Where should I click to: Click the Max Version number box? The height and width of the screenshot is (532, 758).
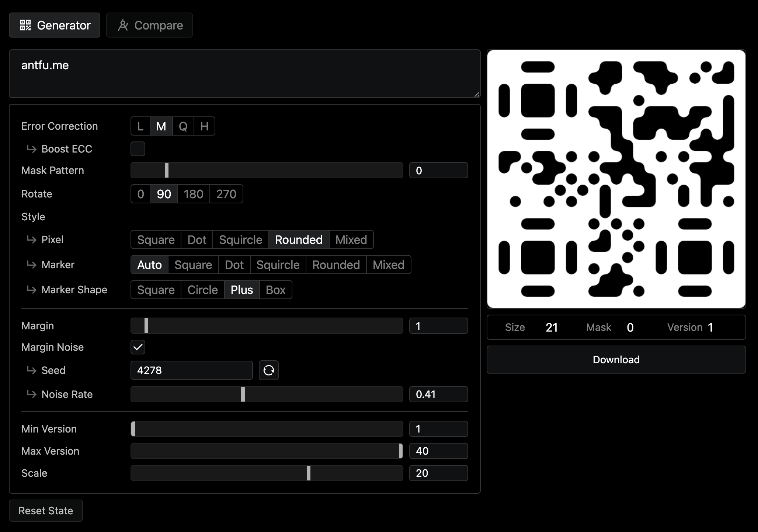click(x=438, y=451)
